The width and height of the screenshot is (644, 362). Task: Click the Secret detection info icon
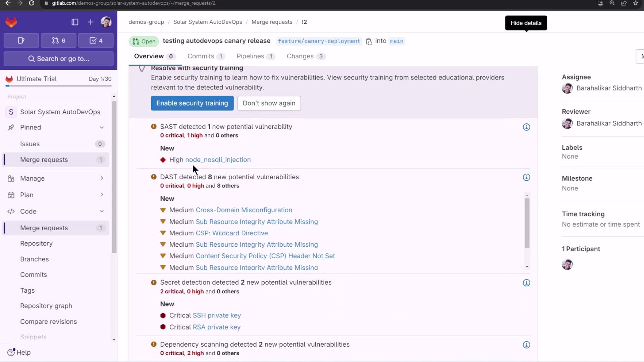pyautogui.click(x=526, y=283)
